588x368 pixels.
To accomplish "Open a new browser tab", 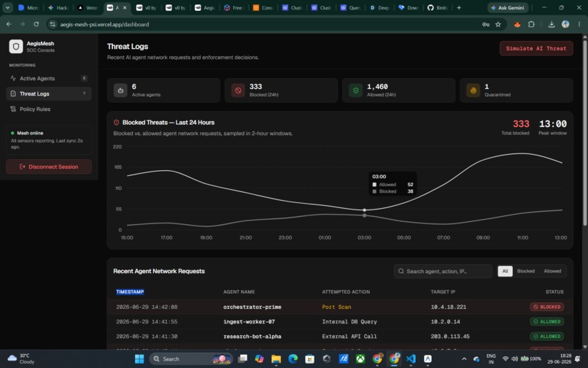I will 459,7.
